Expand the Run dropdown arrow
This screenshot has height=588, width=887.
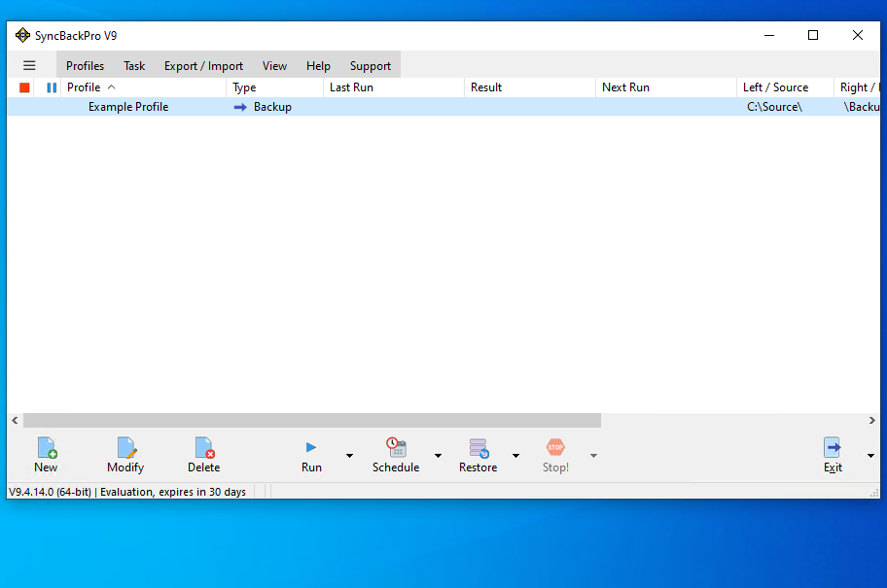click(349, 456)
